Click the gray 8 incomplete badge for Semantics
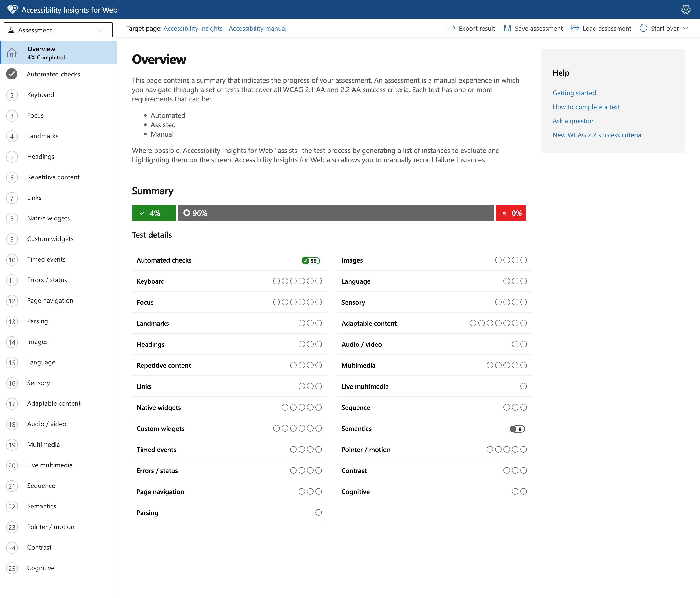Image resolution: width=700 pixels, height=598 pixels. 517,429
